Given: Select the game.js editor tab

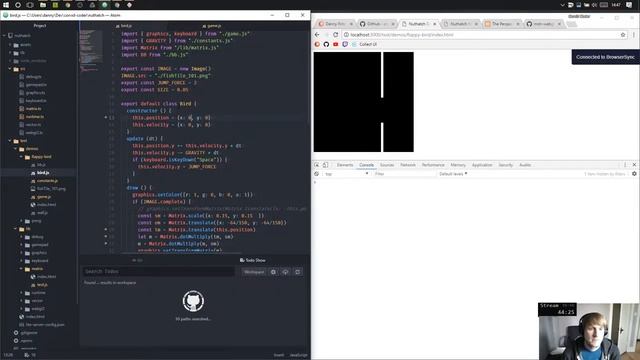Looking at the screenshot, I should pos(211,26).
